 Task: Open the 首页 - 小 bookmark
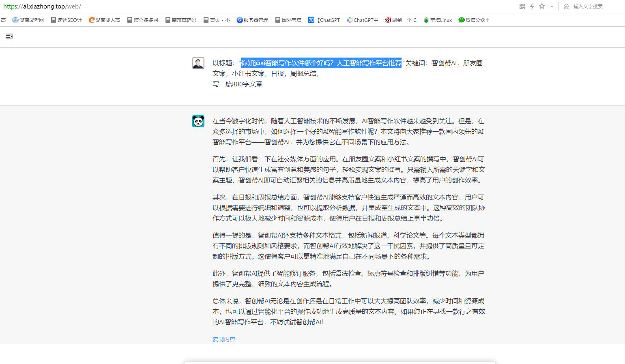(217, 20)
